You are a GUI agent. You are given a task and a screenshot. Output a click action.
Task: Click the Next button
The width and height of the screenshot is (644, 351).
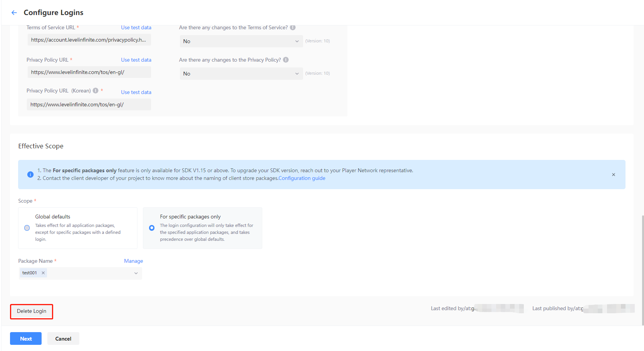tap(26, 339)
